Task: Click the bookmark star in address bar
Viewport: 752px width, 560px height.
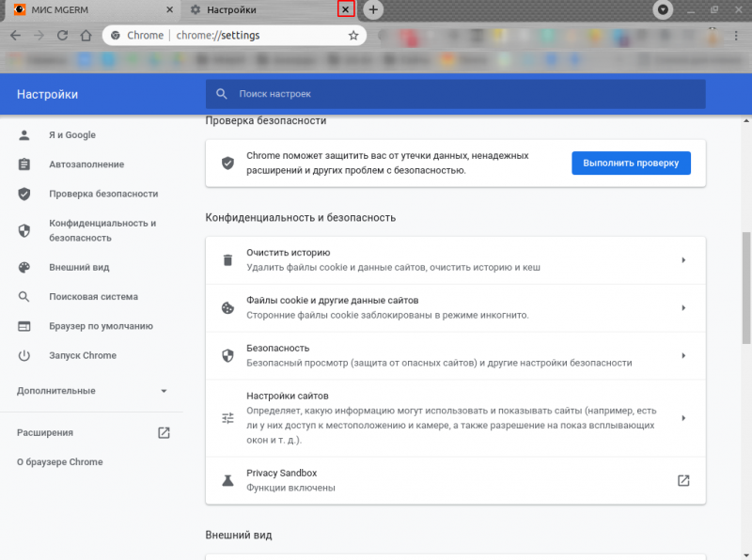Action: (x=353, y=36)
